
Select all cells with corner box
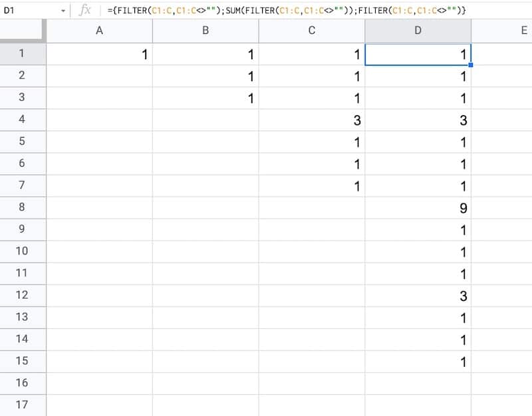(x=23, y=31)
